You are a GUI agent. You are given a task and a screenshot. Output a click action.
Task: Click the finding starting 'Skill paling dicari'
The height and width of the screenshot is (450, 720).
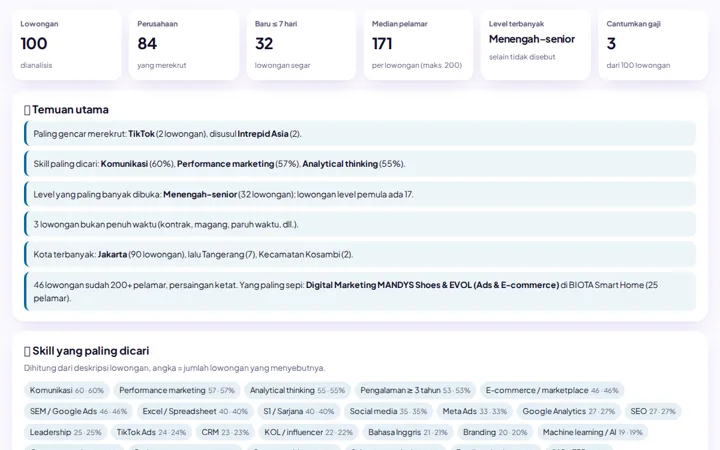360,164
